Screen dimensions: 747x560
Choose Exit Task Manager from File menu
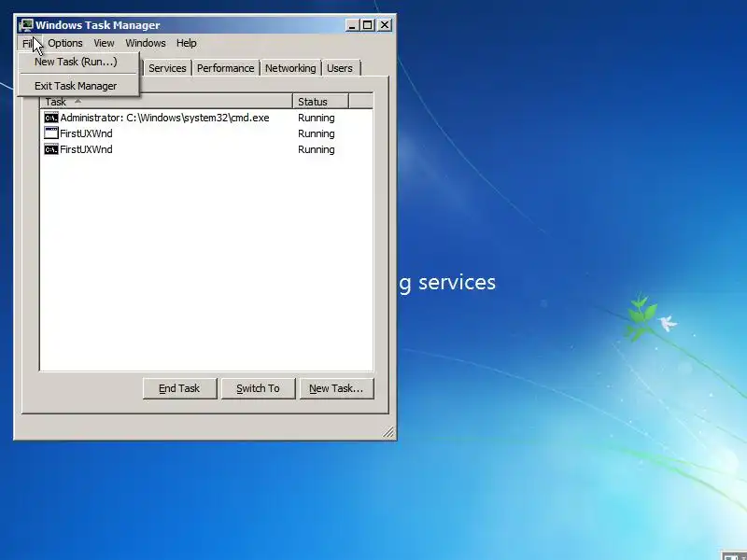(x=78, y=86)
